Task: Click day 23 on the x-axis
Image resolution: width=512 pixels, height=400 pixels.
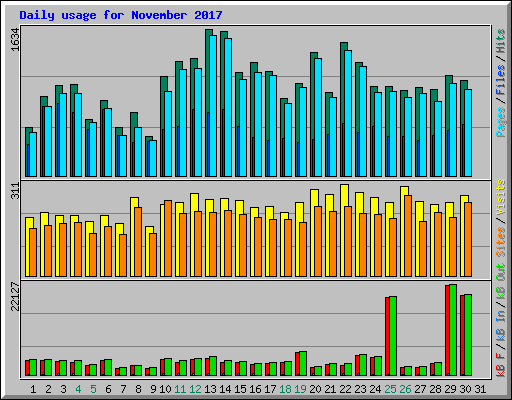Action: (x=360, y=389)
